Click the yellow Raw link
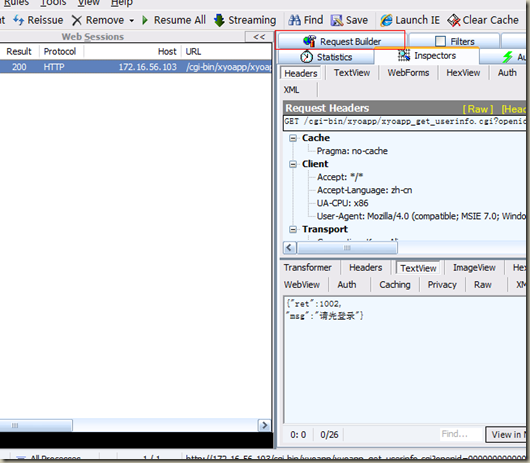Viewport: 530px width, 463px height. coord(478,109)
